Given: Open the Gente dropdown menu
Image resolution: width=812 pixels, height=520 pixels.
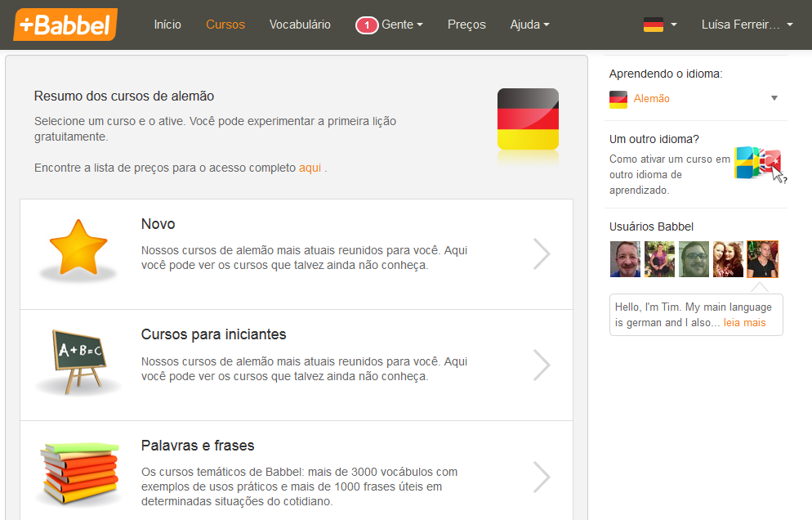Looking at the screenshot, I should pyautogui.click(x=403, y=25).
